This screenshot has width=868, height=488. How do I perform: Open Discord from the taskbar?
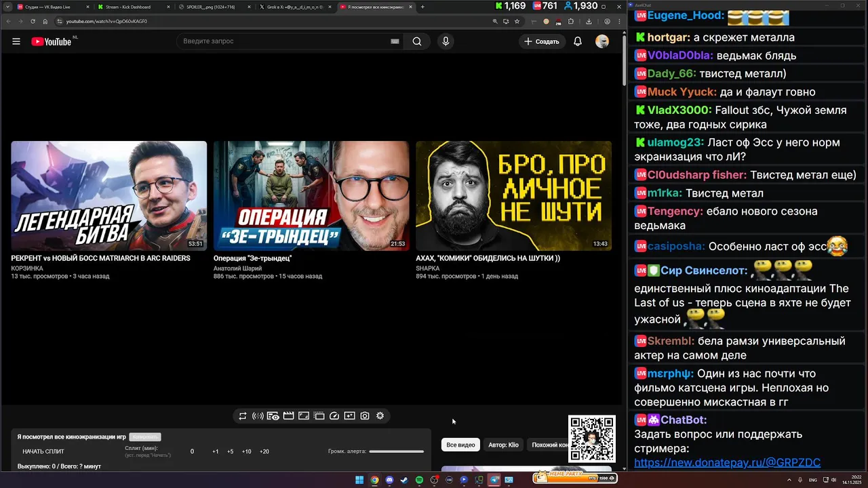[389, 480]
